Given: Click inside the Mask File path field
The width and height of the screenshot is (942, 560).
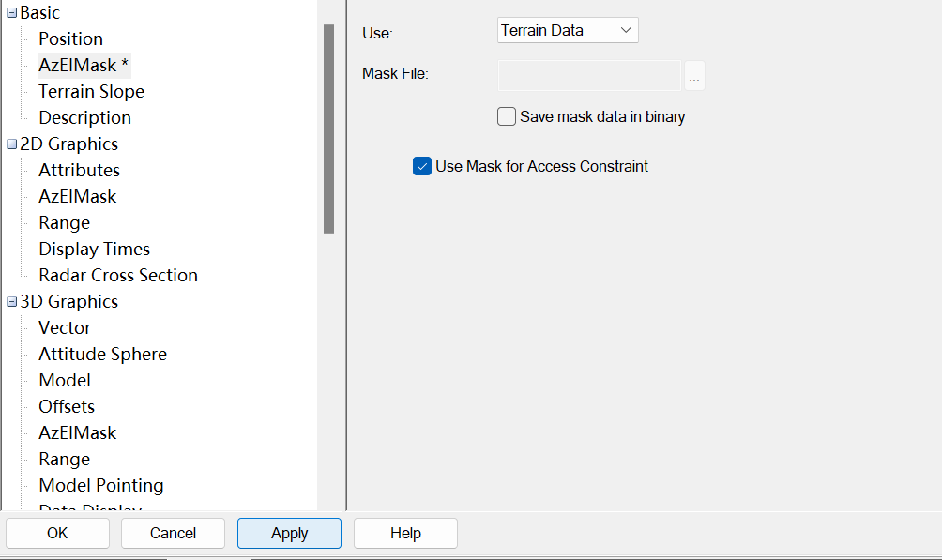Looking at the screenshot, I should (x=588, y=75).
